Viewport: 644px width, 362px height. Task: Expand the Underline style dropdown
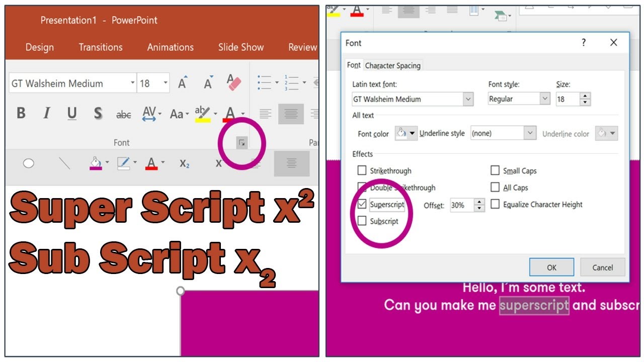pos(530,133)
